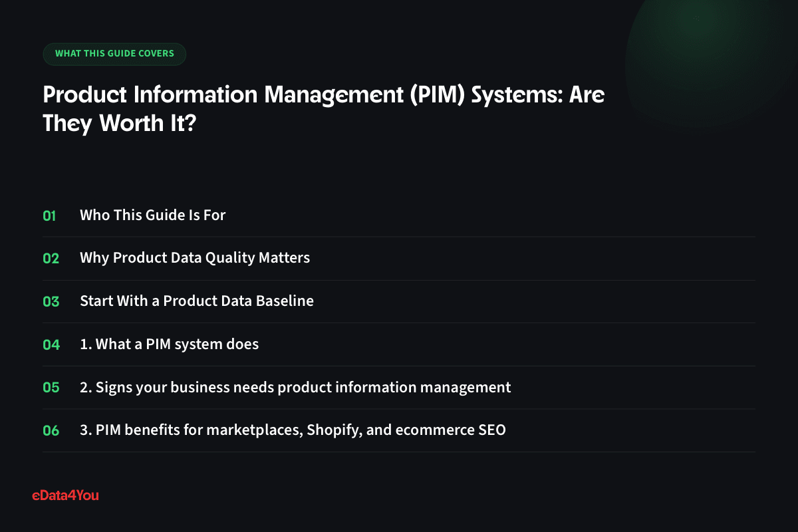The width and height of the screenshot is (798, 532).
Task: Open 'Why Product Data Quality Matters' entry
Action: (x=195, y=257)
